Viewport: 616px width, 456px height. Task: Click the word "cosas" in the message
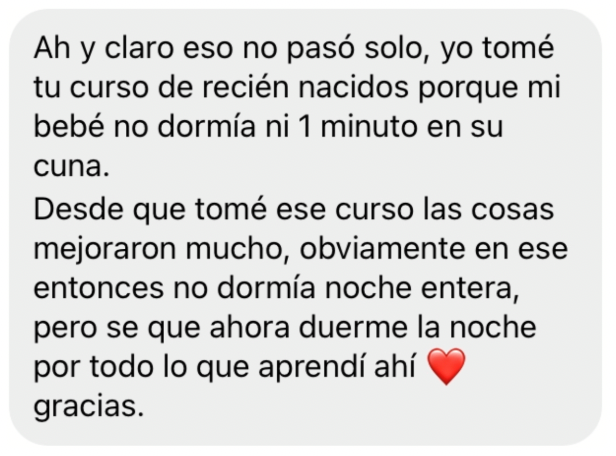click(x=512, y=209)
